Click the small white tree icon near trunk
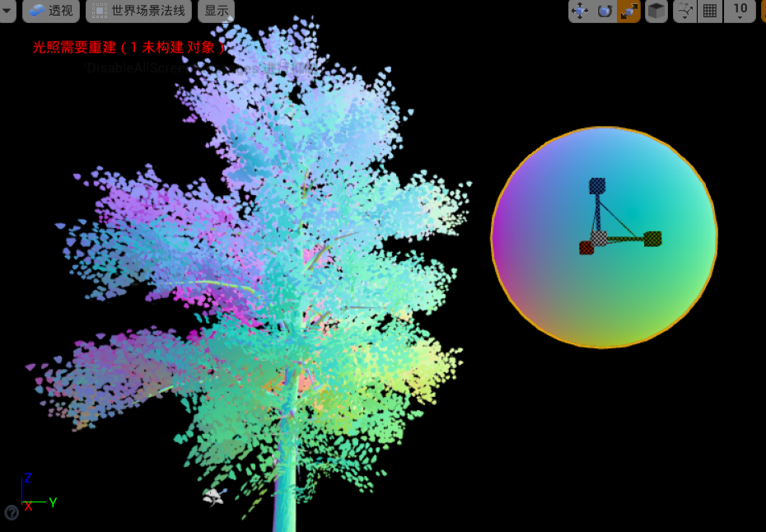 tap(214, 497)
